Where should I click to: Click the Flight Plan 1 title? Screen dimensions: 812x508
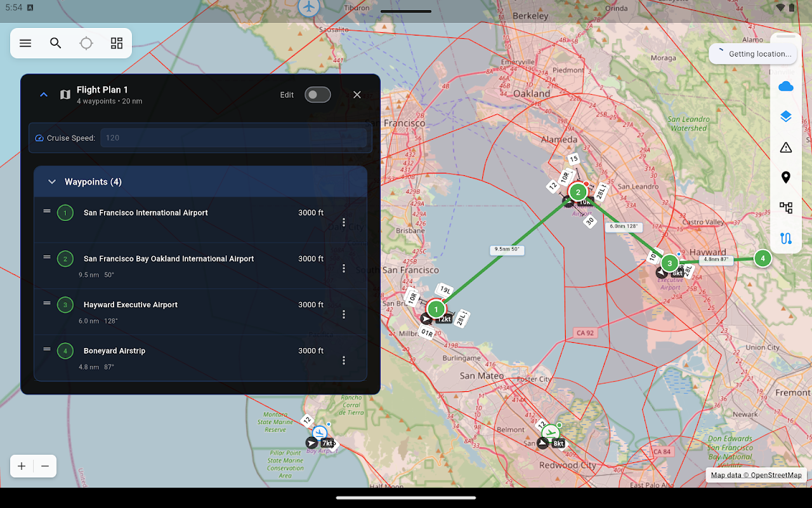click(102, 90)
